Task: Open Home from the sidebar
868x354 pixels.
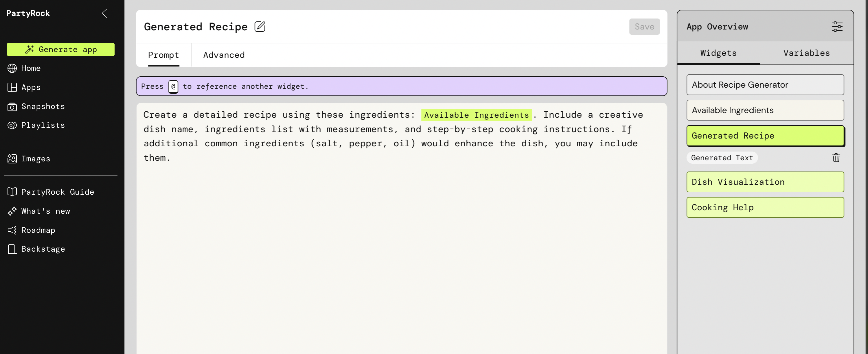Action: click(x=31, y=68)
